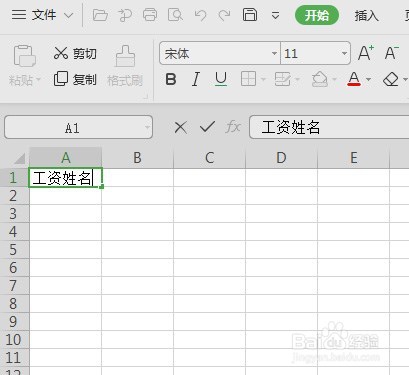Click the save disk icon

click(250, 15)
